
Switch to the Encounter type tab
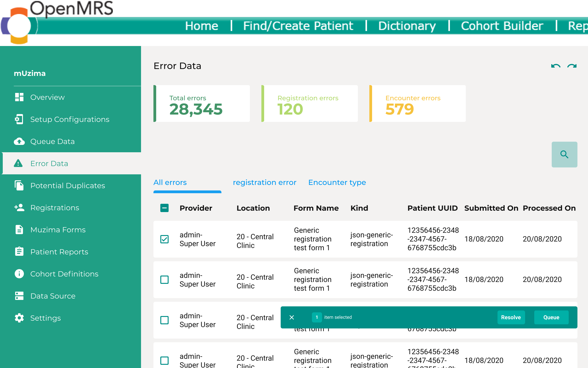tap(337, 182)
